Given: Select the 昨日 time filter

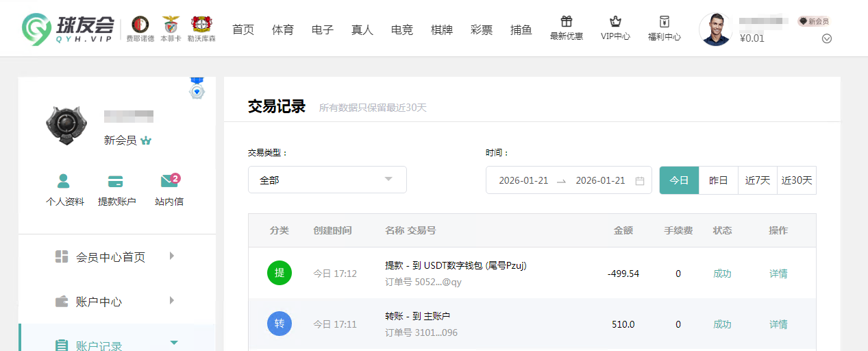Looking at the screenshot, I should tap(719, 180).
